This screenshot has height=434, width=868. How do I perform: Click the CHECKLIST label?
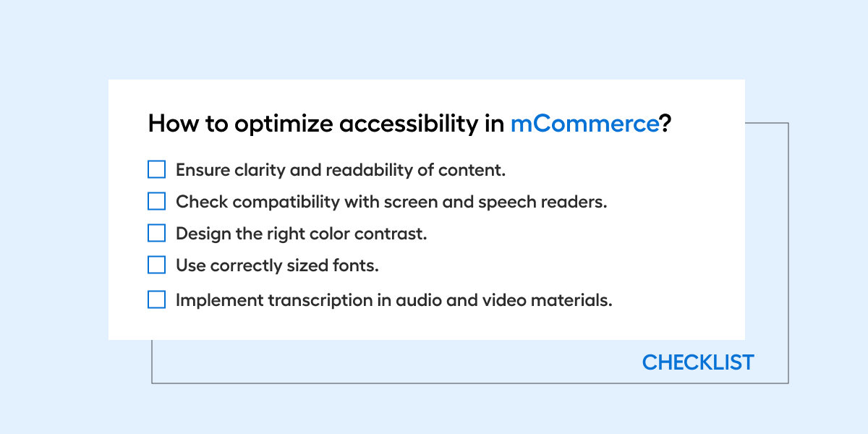coord(698,362)
